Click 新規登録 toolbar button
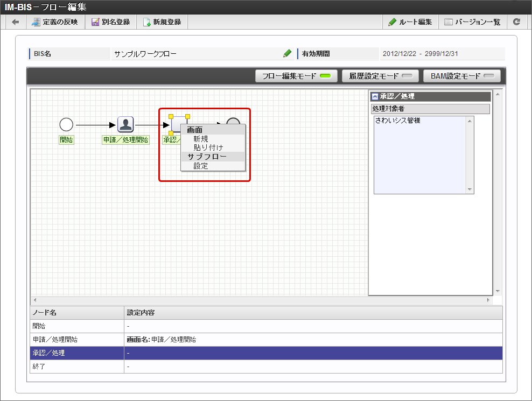Viewport: 532px width, 401px height. (162, 22)
